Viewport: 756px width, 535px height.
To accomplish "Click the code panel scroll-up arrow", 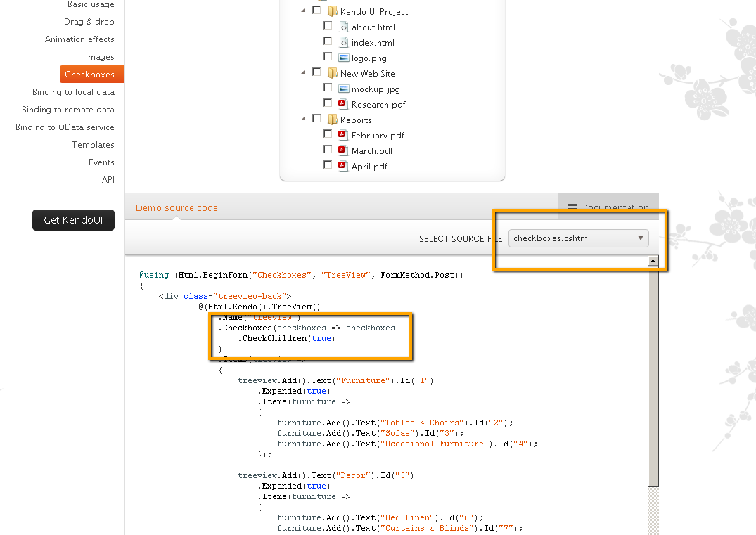I will click(653, 261).
